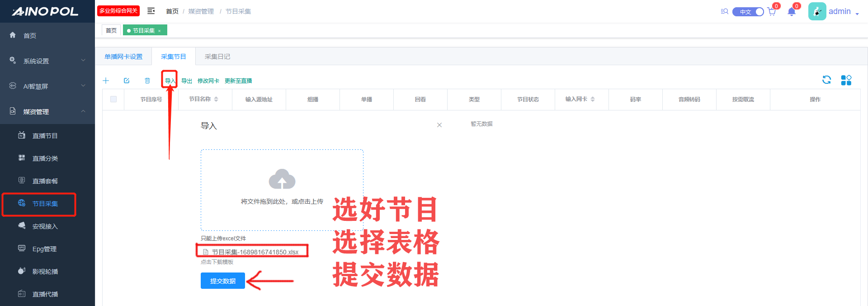Switch to the 单播网卡设置 tab
The width and height of the screenshot is (868, 306).
pyautogui.click(x=123, y=57)
